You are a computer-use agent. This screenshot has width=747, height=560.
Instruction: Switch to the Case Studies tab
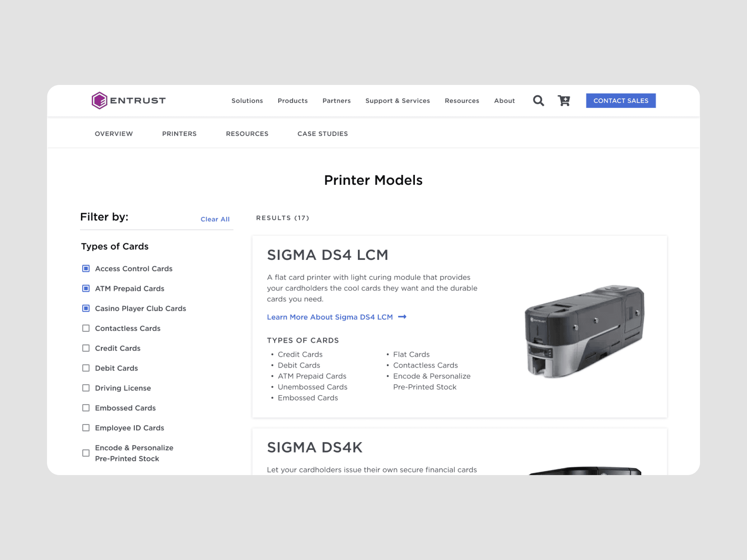click(322, 134)
